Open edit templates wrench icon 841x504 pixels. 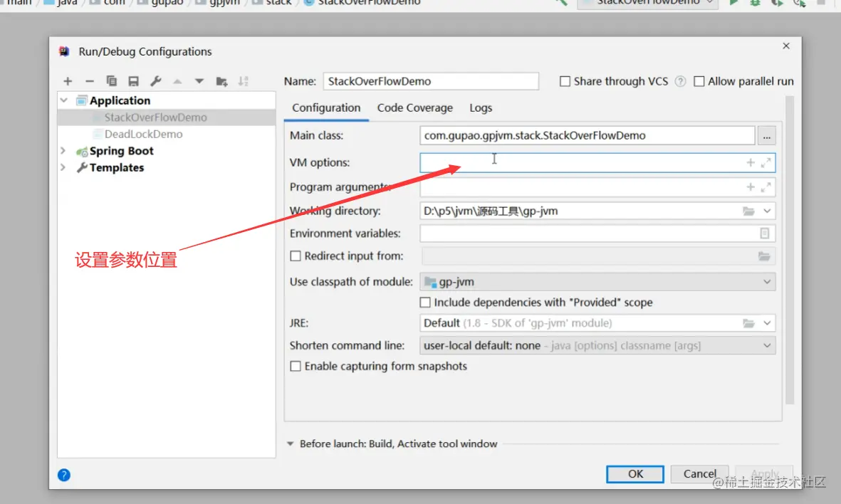(155, 81)
